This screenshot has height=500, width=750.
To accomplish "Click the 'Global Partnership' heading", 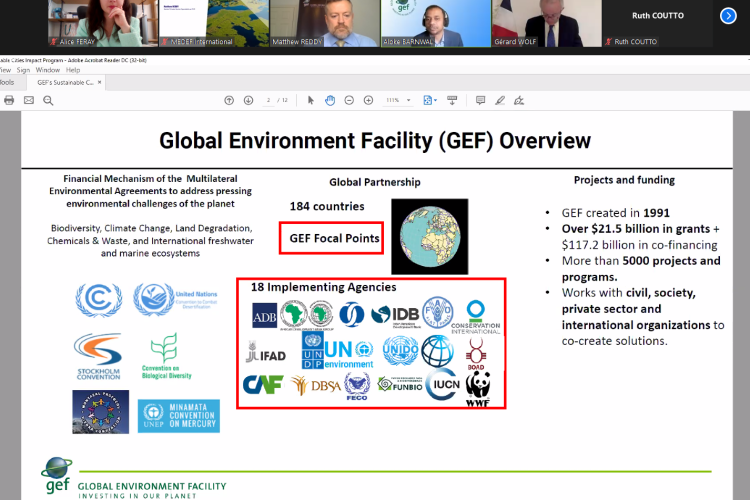I will [375, 182].
